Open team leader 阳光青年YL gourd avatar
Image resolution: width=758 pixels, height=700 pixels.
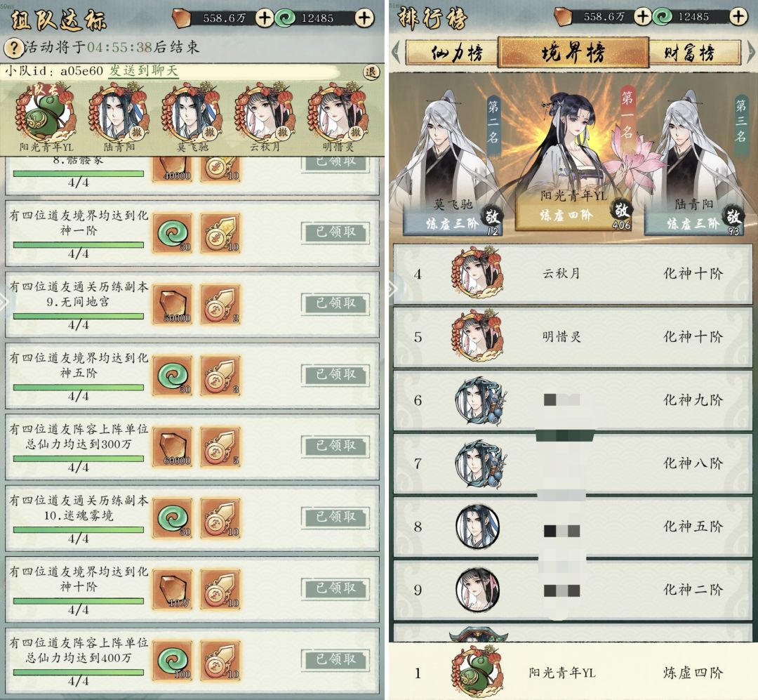point(45,114)
